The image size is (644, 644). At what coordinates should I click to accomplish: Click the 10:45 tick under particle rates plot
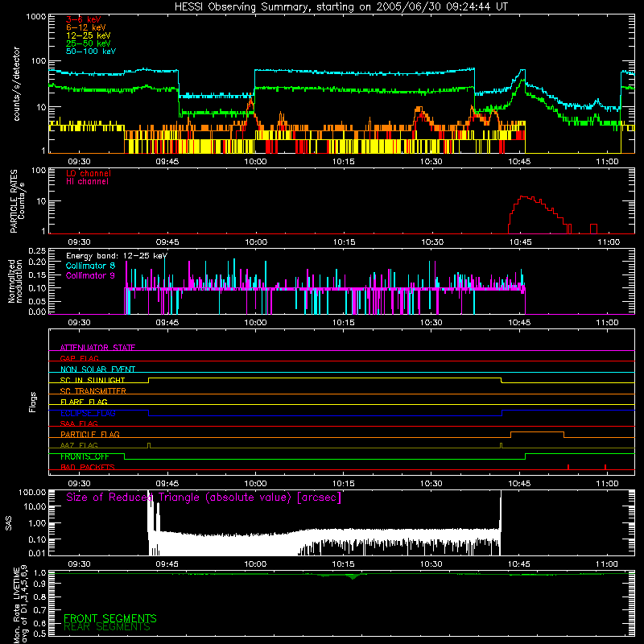click(x=520, y=242)
